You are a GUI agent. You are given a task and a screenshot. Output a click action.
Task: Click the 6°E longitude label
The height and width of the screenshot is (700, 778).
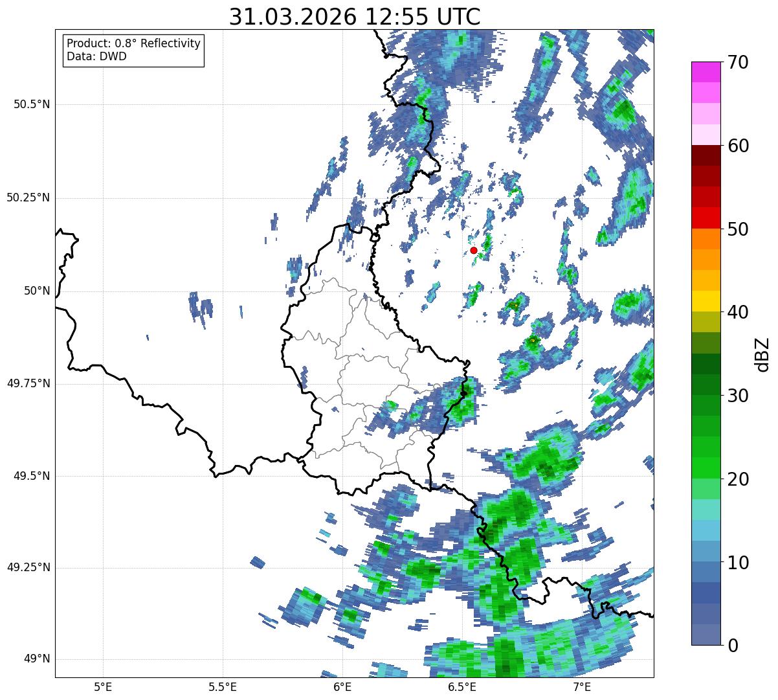pyautogui.click(x=342, y=686)
